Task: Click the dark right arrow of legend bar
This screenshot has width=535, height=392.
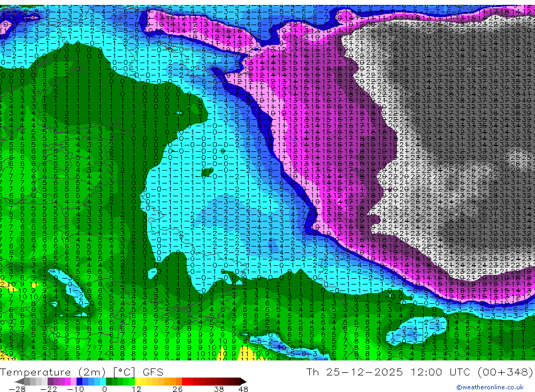Action: (243, 381)
